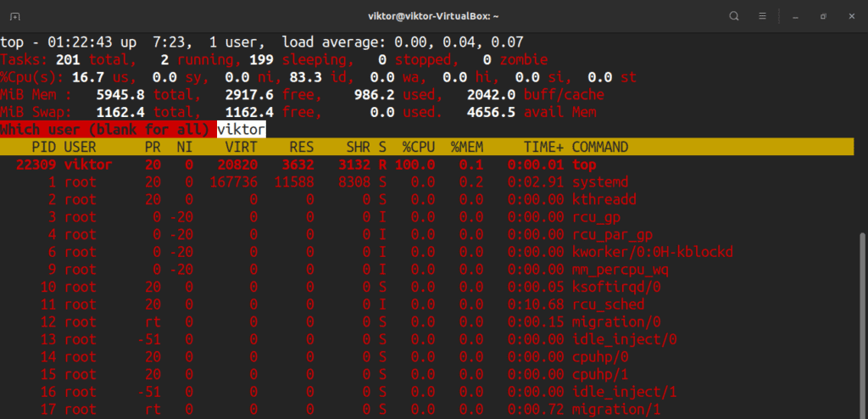The width and height of the screenshot is (868, 419).
Task: Select the %CPU column header
Action: tap(419, 148)
